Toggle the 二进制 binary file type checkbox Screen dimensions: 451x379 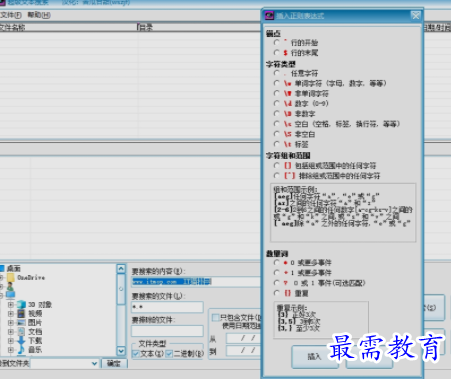(x=169, y=354)
